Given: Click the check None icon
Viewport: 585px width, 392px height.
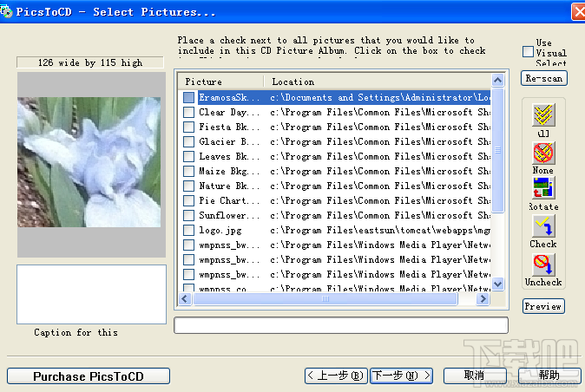Looking at the screenshot, I should pyautogui.click(x=543, y=153).
